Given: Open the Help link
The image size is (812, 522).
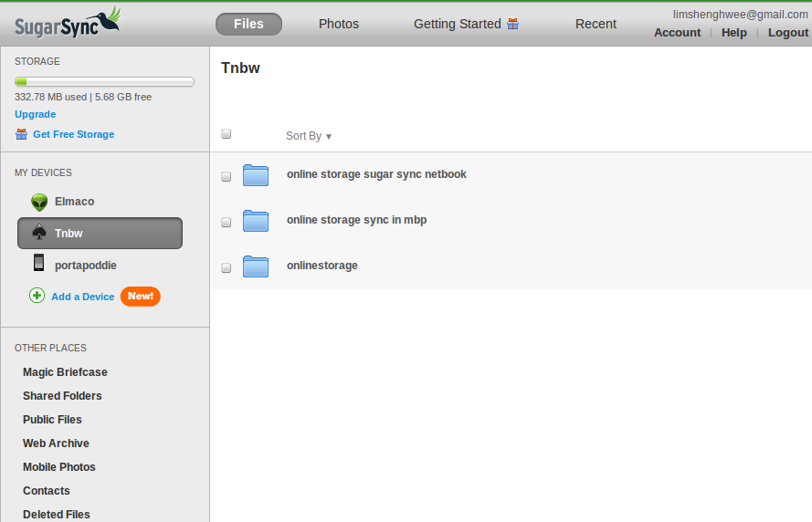Looking at the screenshot, I should (733, 33).
